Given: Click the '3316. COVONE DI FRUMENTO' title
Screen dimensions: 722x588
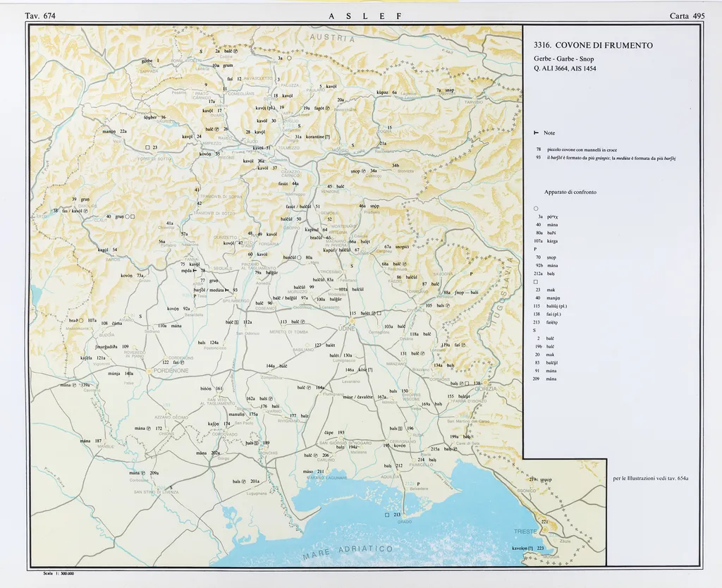Looking at the screenshot, I should pyautogui.click(x=593, y=45).
